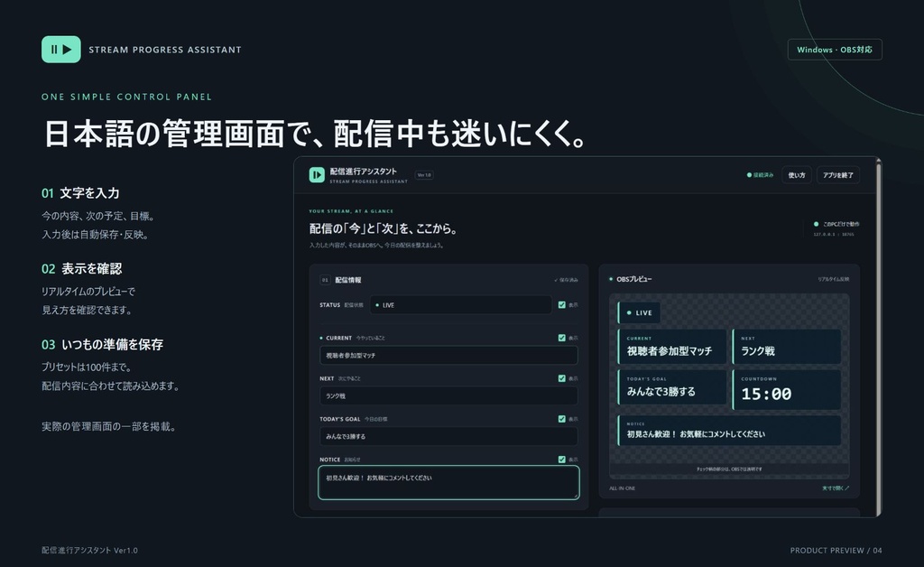Uncheck the 表示 checkbox for TODAY'S GOAL
The height and width of the screenshot is (567, 924).
[561, 419]
